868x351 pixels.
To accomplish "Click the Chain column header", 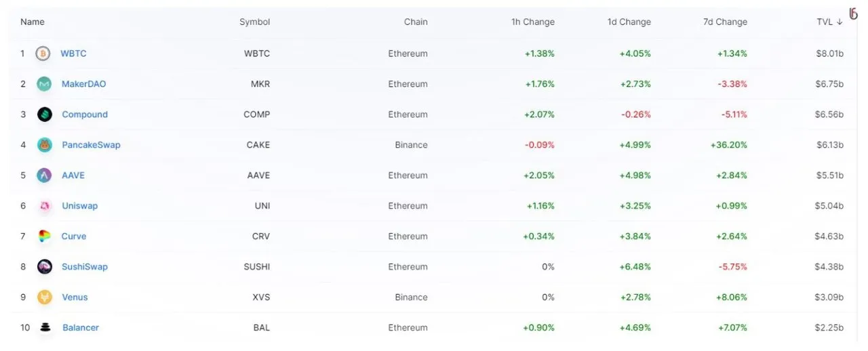I will 416,22.
